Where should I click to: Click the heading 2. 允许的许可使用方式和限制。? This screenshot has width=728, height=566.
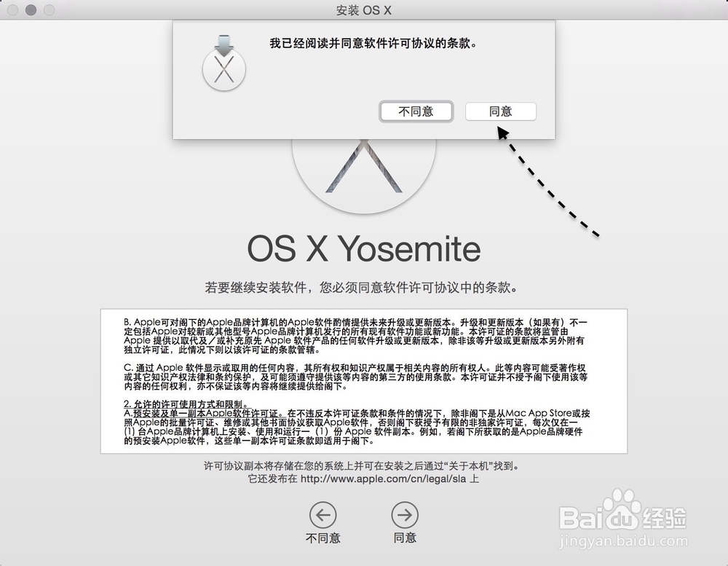187,404
